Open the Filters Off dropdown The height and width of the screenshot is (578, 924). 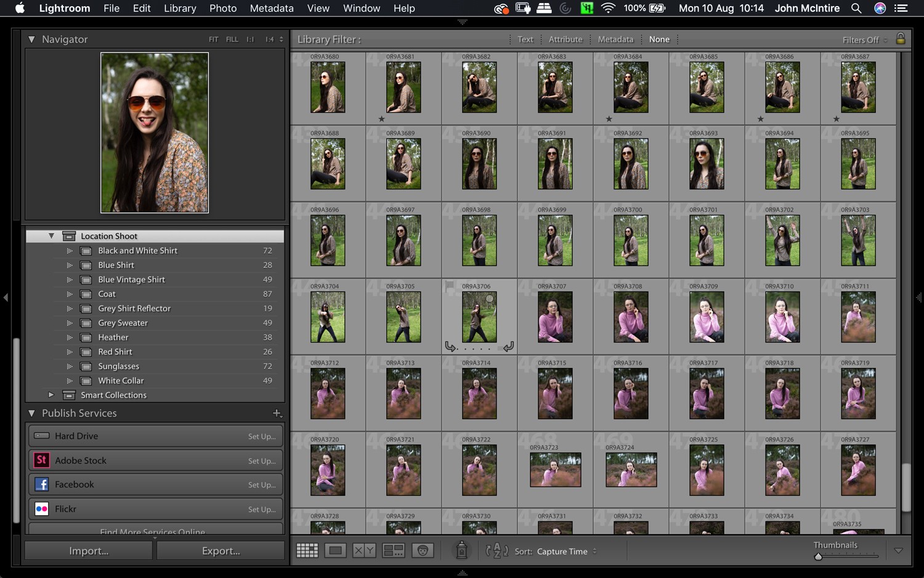coord(862,39)
